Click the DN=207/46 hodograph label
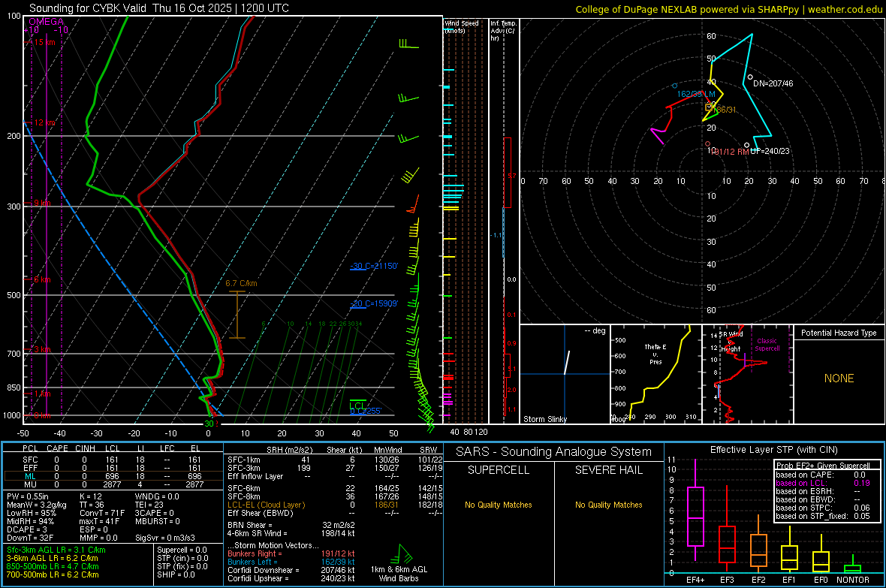 click(773, 83)
